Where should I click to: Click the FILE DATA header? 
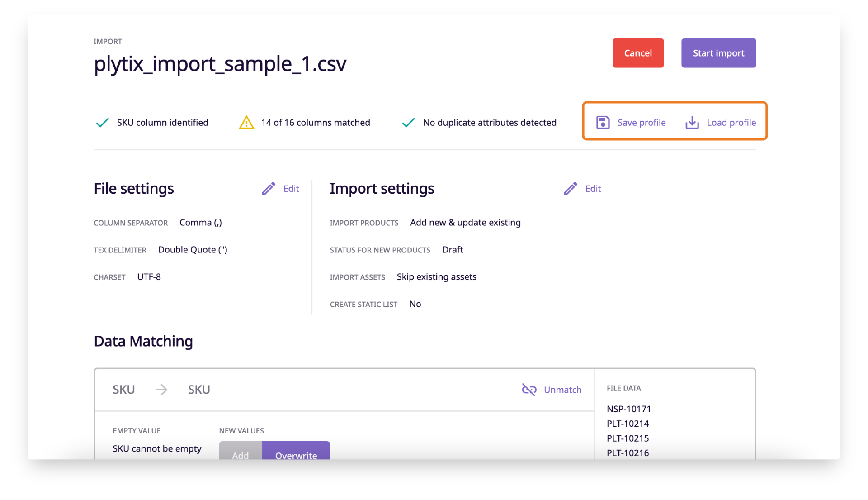pos(623,388)
